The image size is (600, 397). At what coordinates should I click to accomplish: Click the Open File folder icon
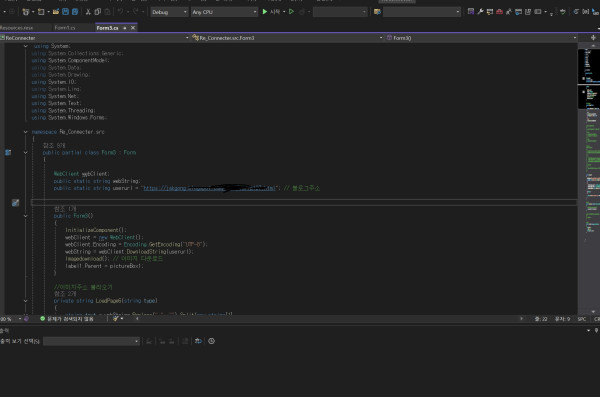coord(56,12)
